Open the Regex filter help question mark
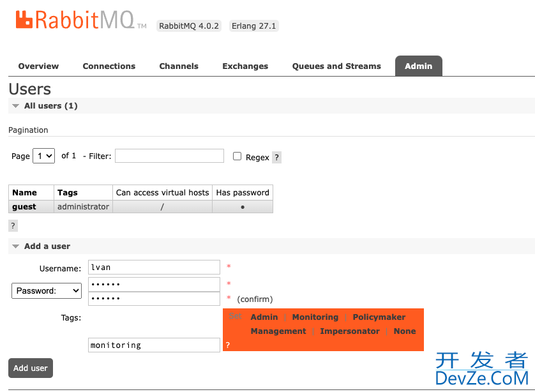Screen dimensions: 535x392 pos(276,157)
